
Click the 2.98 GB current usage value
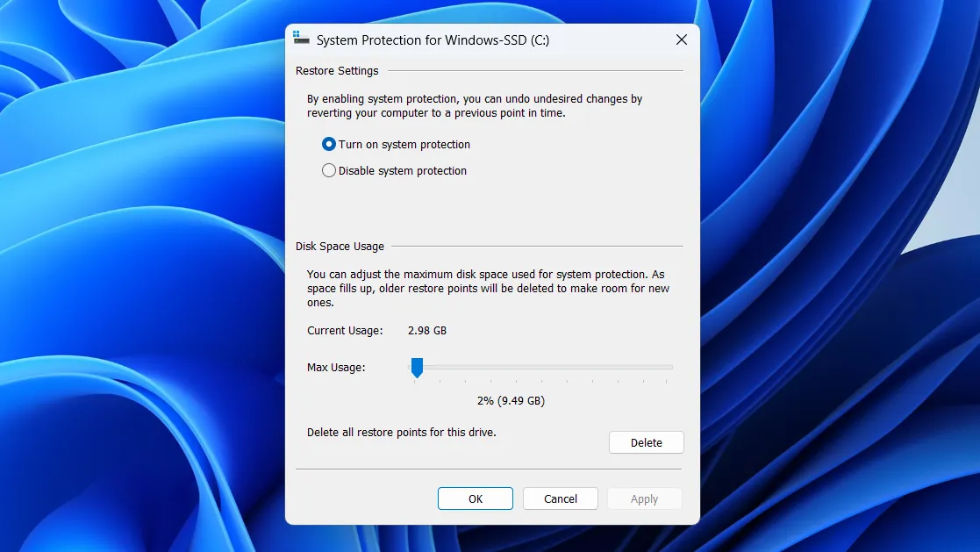427,331
